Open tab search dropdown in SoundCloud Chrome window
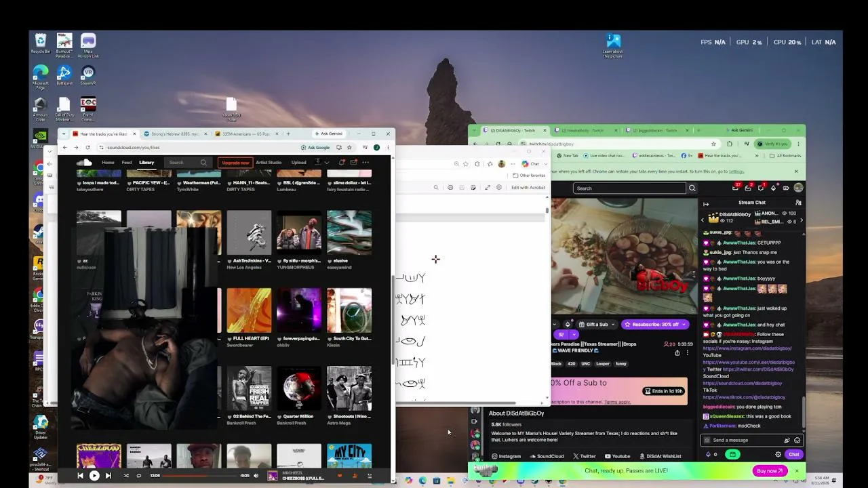 (65, 134)
